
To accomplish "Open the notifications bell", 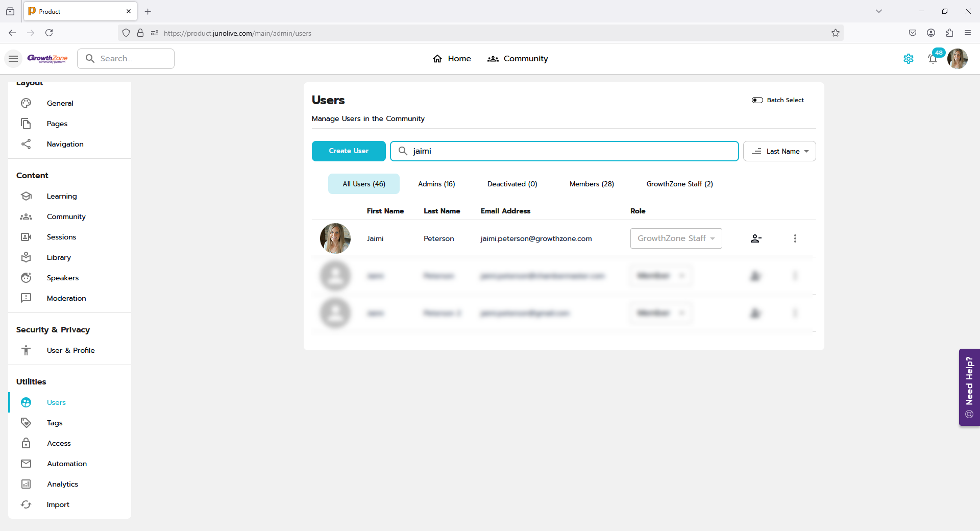I will click(x=933, y=59).
